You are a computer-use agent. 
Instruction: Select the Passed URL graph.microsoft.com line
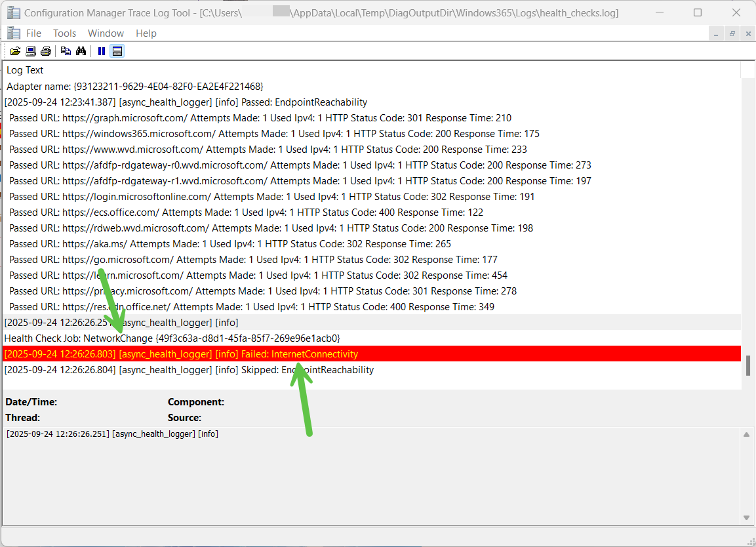[260, 118]
